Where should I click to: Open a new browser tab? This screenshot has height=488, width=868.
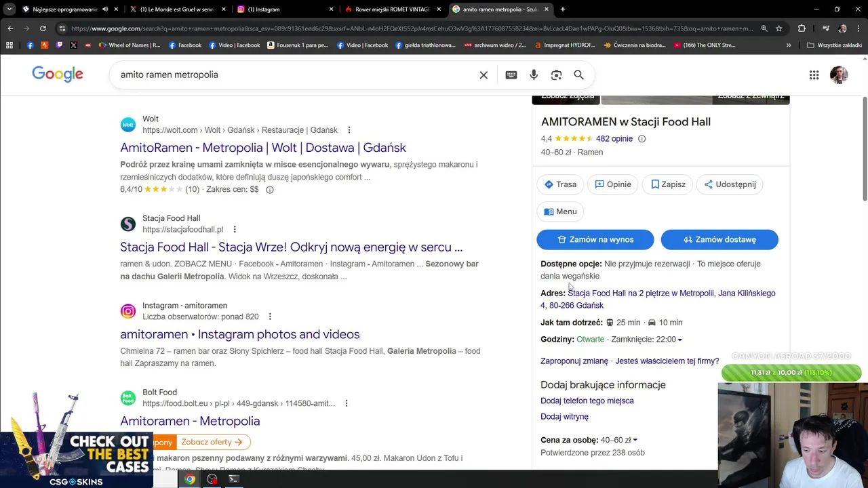(x=563, y=9)
